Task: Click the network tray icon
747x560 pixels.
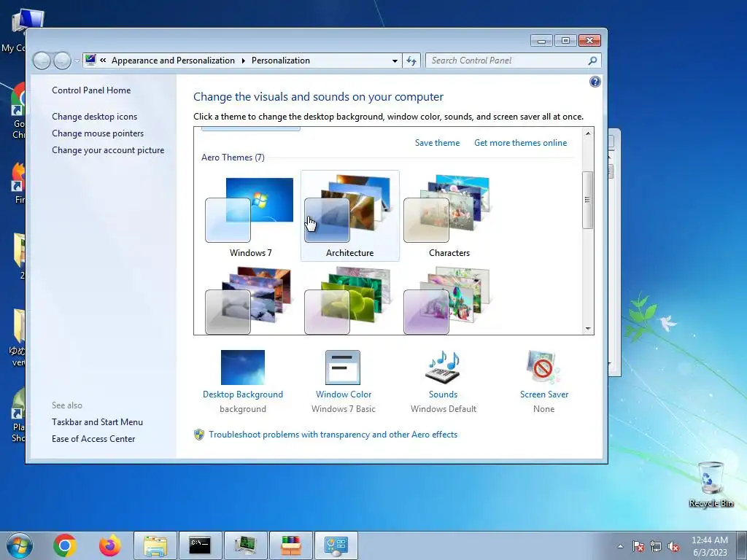Action: [656, 546]
